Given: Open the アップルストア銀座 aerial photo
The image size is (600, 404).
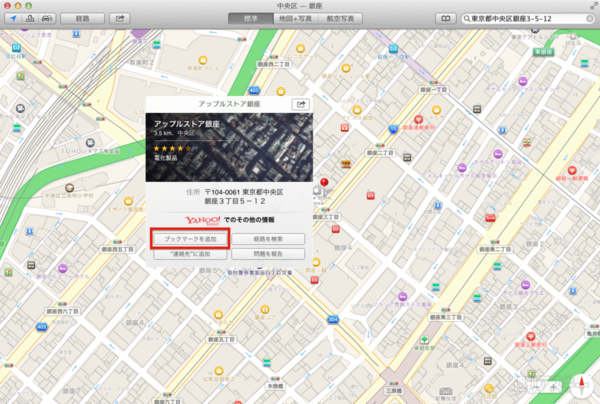Looking at the screenshot, I should 229,147.
